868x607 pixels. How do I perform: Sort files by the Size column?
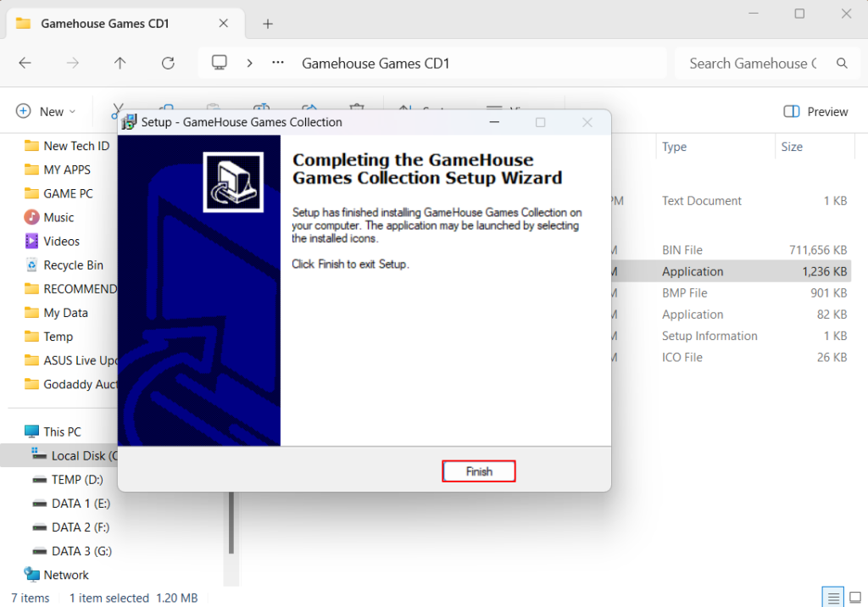tap(791, 147)
